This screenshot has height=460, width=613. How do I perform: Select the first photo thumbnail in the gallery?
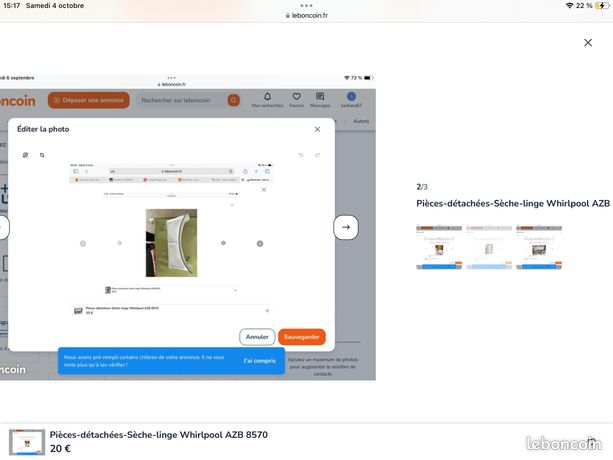click(438, 245)
